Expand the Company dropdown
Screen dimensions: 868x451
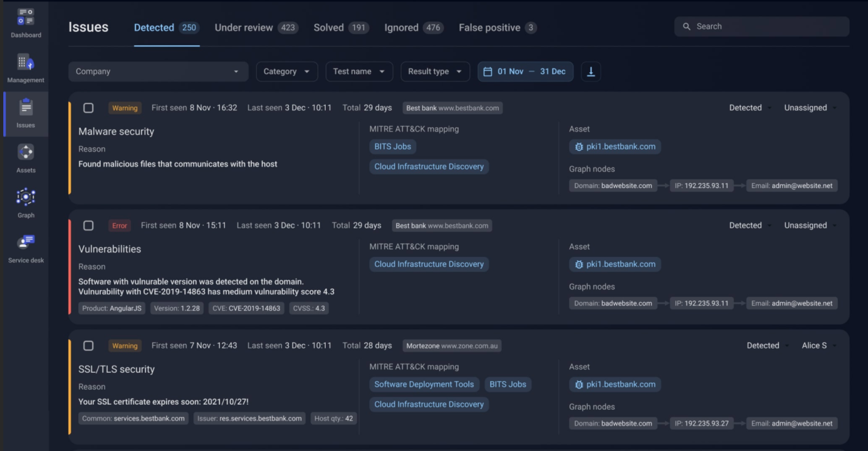click(158, 72)
